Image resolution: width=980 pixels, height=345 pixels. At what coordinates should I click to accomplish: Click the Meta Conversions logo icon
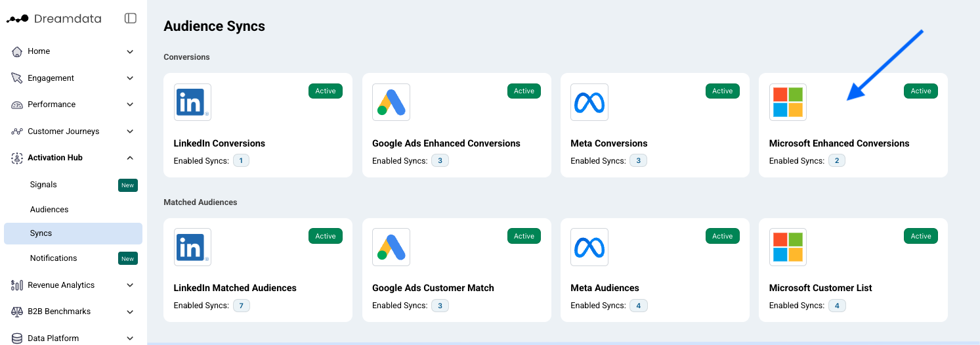pyautogui.click(x=589, y=102)
